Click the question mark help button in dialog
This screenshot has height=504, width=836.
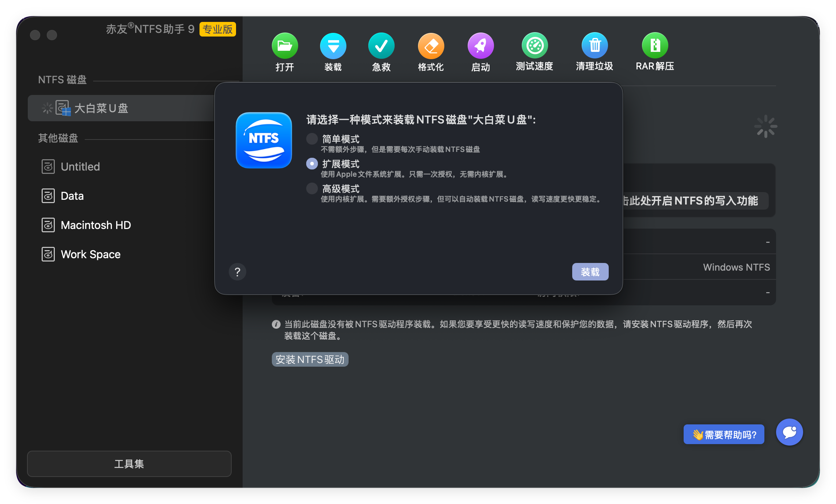tap(237, 272)
